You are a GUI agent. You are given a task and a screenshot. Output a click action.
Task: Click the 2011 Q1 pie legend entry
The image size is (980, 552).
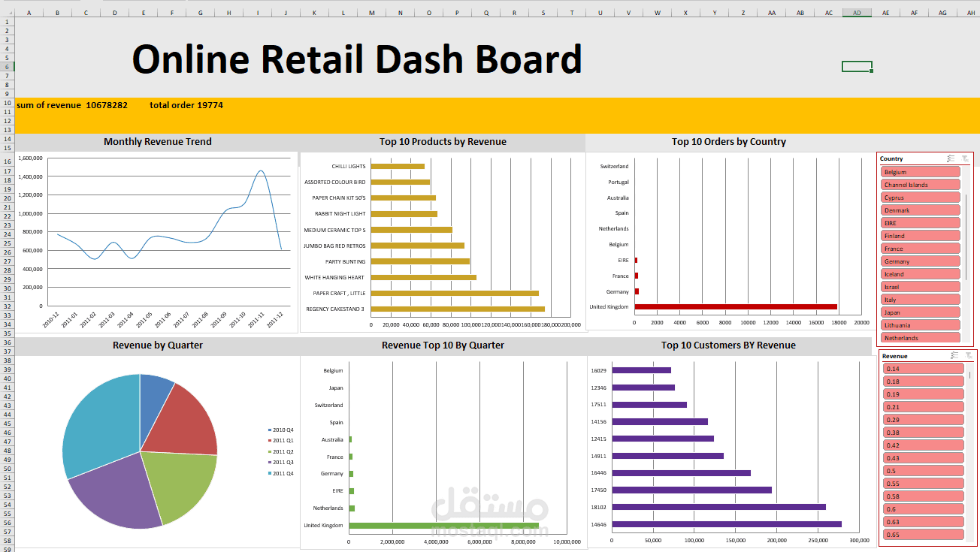pyautogui.click(x=281, y=441)
